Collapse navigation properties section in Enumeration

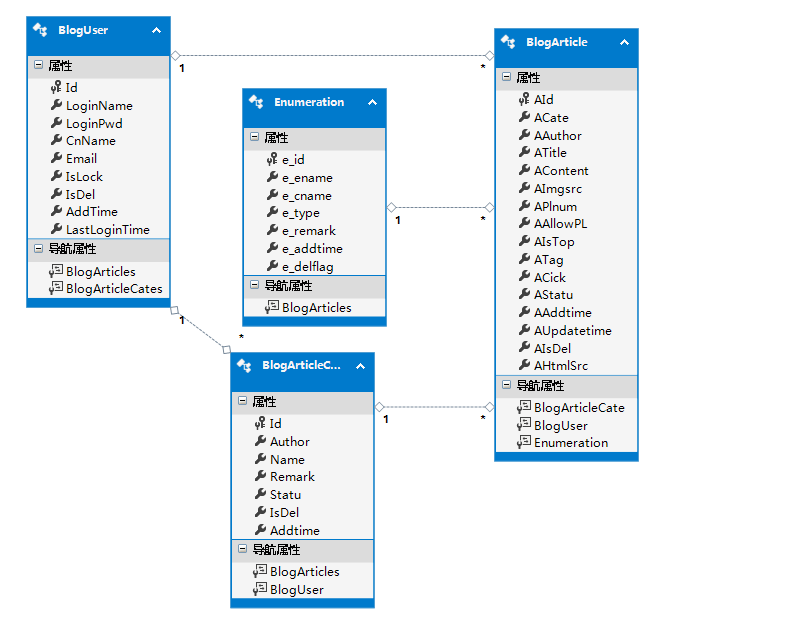pos(255,286)
